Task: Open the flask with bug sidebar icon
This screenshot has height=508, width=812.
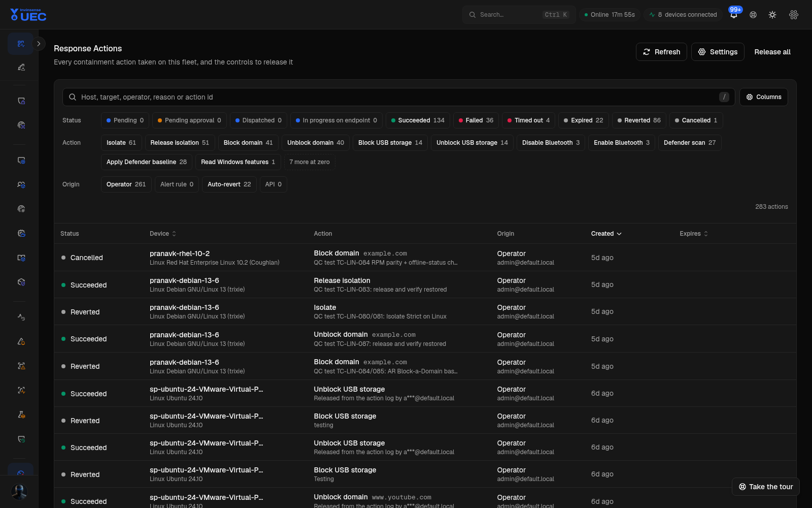Action: click(21, 415)
